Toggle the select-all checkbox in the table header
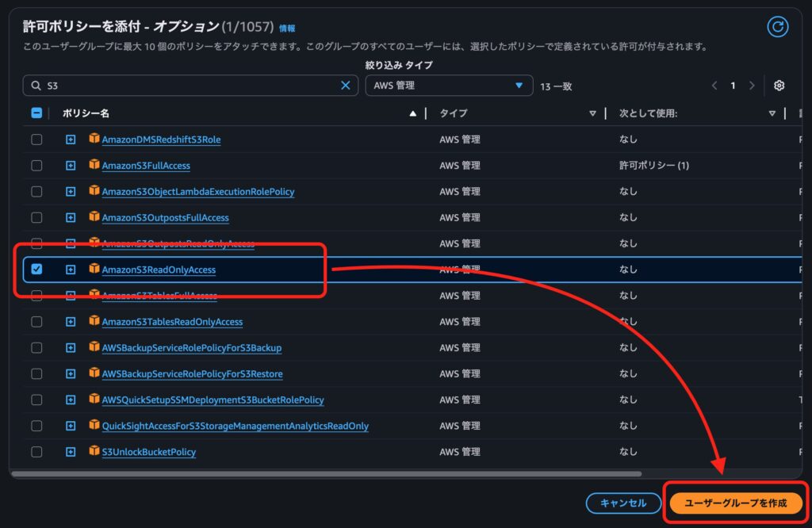The image size is (812, 528). tap(36, 113)
